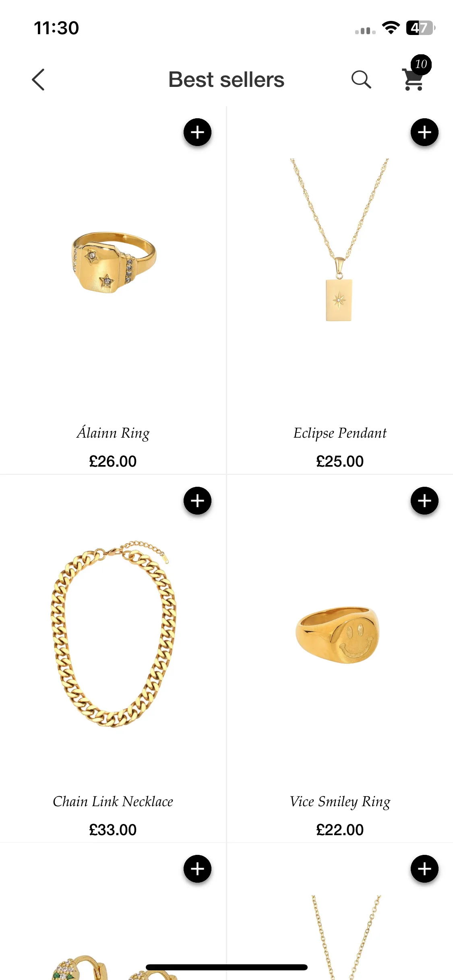Open the Álainn Ring product image

pyautogui.click(x=113, y=262)
